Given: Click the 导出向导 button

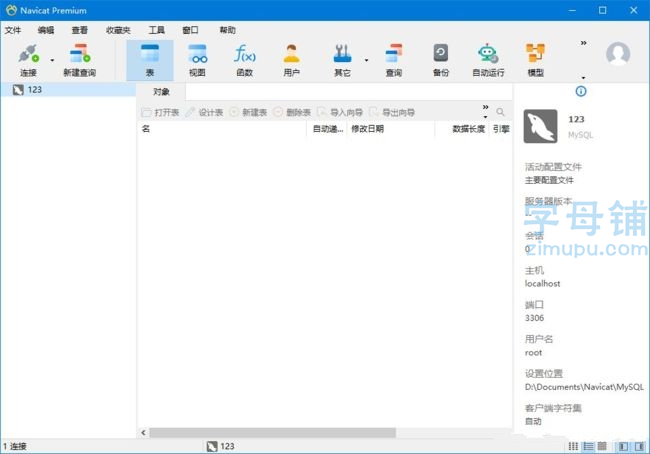Looking at the screenshot, I should pyautogui.click(x=392, y=112).
